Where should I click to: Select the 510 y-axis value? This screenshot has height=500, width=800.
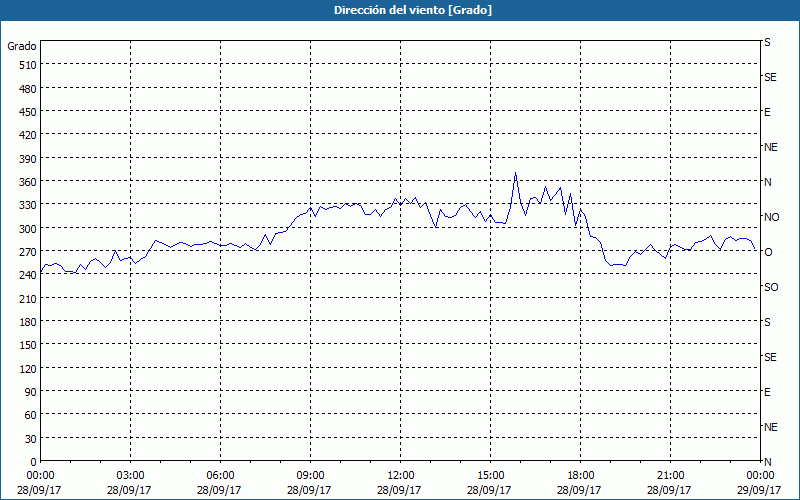pyautogui.click(x=28, y=65)
